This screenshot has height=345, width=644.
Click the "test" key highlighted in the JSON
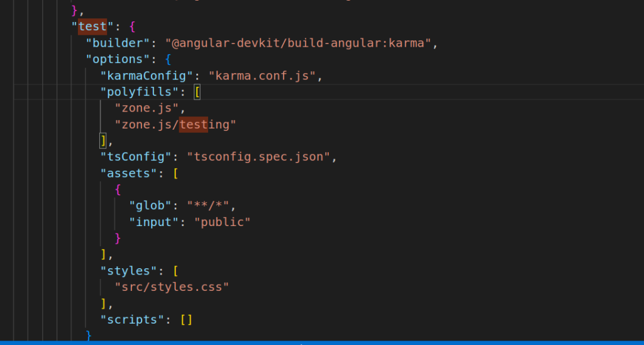point(92,27)
